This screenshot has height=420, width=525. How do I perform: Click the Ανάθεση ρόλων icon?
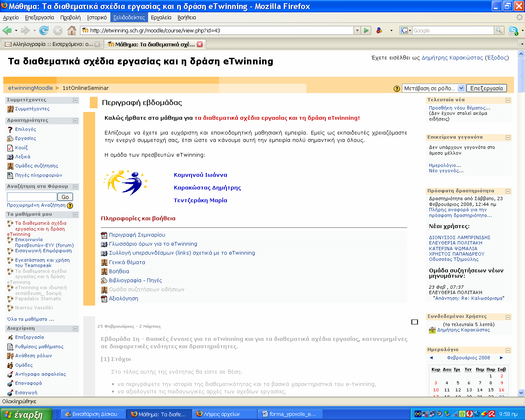point(11,356)
